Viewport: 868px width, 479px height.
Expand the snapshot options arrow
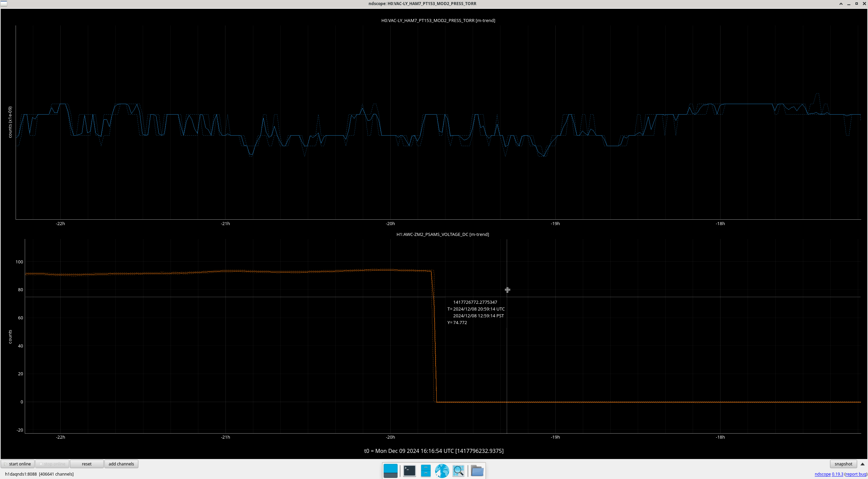coord(863,464)
